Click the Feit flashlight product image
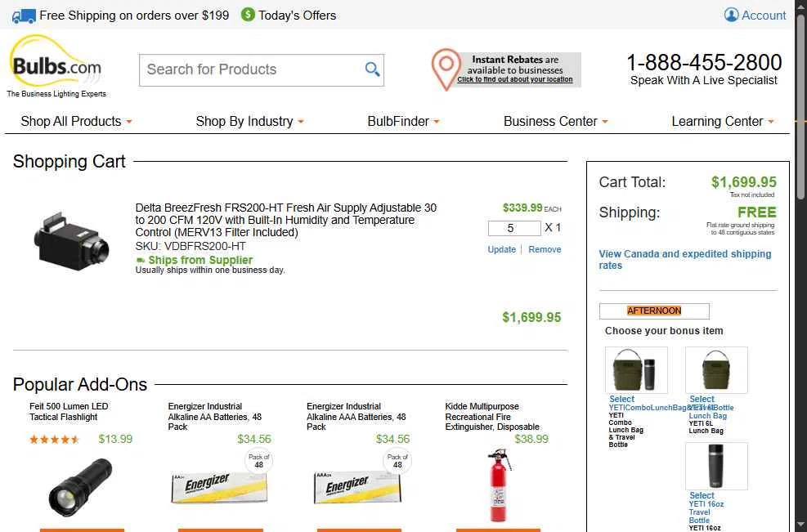The width and height of the screenshot is (807, 532). pyautogui.click(x=80, y=488)
